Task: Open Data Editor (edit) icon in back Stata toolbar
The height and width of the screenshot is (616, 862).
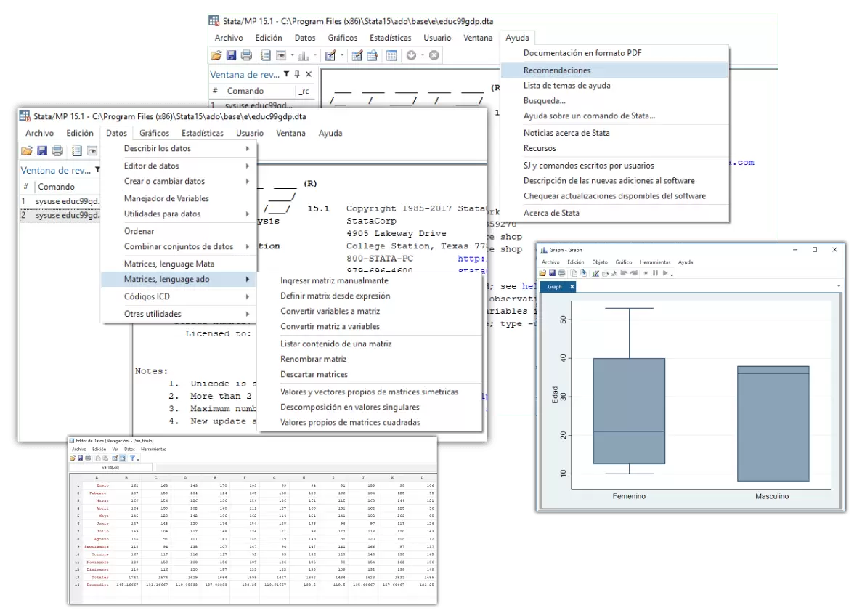Action: click(357, 55)
